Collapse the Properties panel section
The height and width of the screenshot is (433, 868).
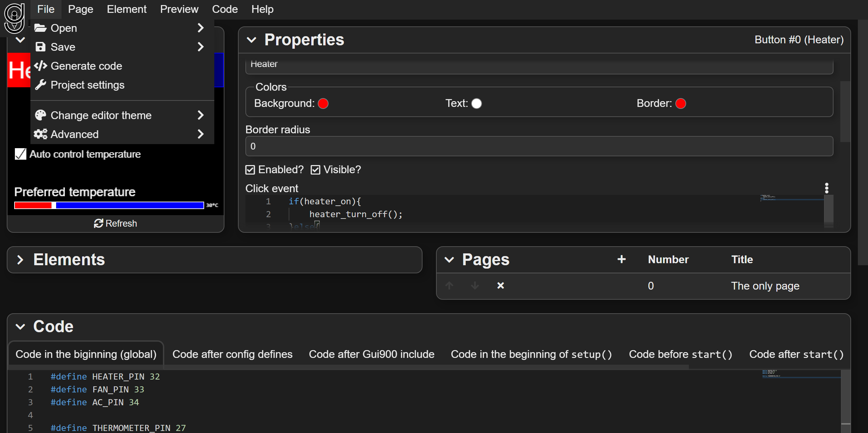(252, 39)
